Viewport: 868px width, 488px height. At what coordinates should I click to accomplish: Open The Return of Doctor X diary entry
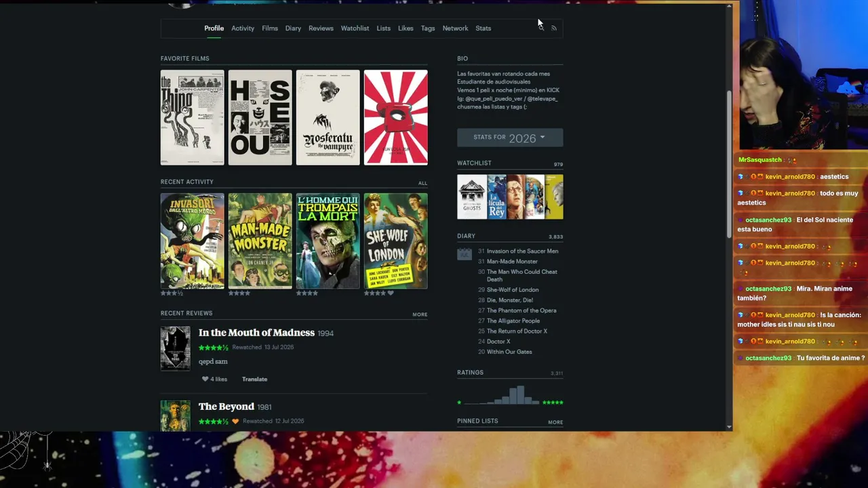517,331
